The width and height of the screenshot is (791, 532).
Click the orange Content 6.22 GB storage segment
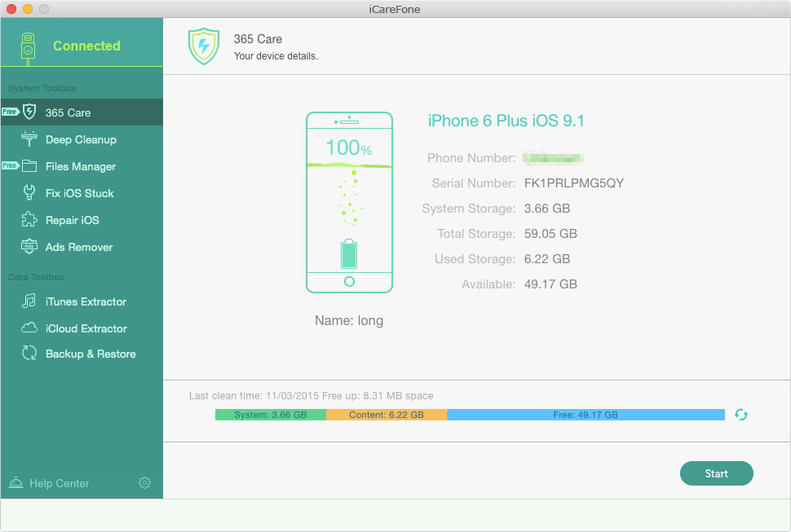click(x=387, y=415)
